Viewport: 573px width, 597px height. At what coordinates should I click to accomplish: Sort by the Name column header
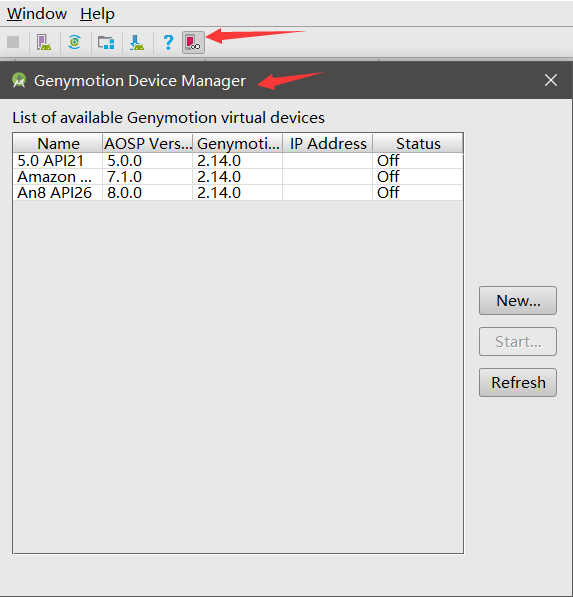[x=58, y=144]
